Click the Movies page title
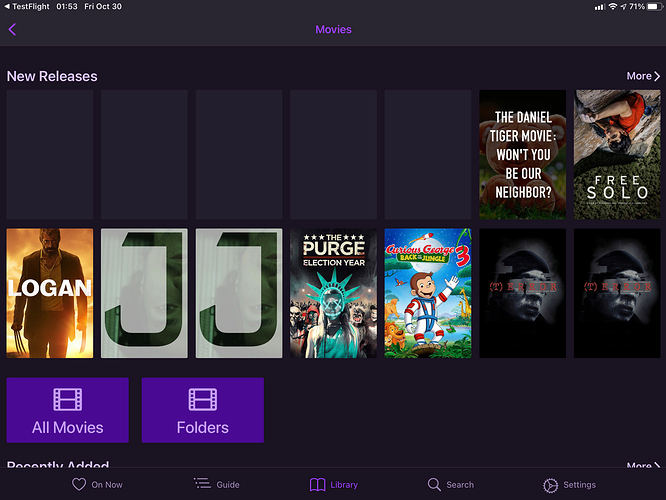 pyautogui.click(x=333, y=30)
